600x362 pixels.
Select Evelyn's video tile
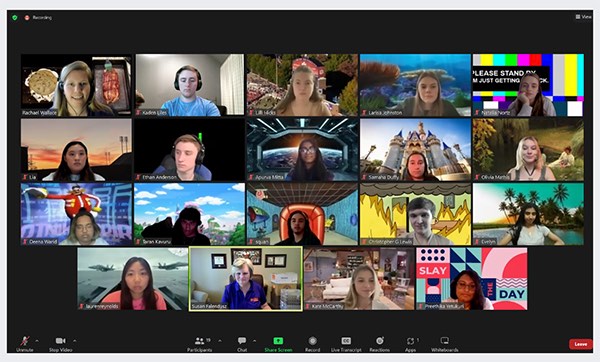pyautogui.click(x=528, y=214)
